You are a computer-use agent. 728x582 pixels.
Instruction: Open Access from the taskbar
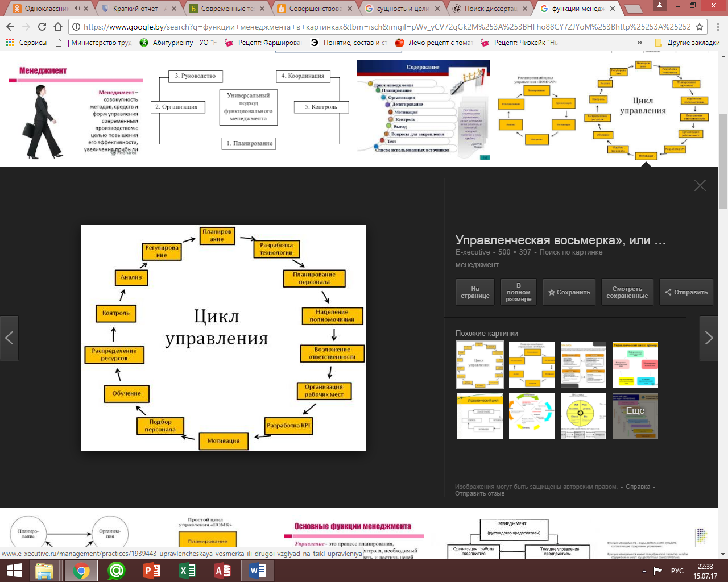click(222, 571)
